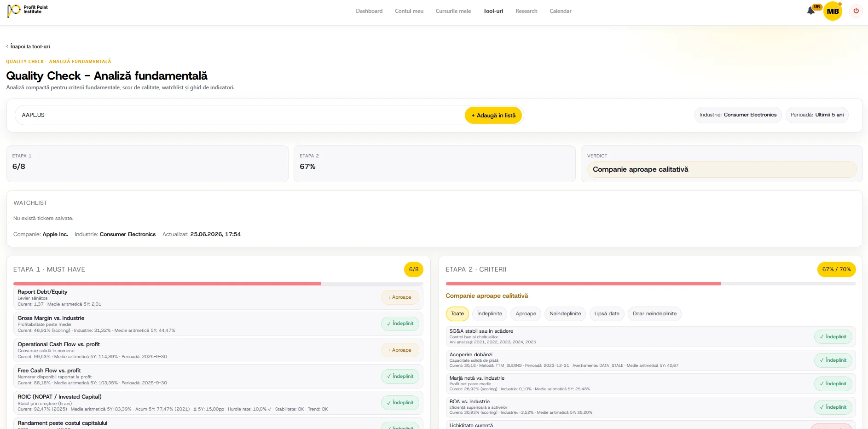Click 'Aproape' badge for Operational Cash Flow
Image resolution: width=868 pixels, height=429 pixels.
pyautogui.click(x=400, y=350)
